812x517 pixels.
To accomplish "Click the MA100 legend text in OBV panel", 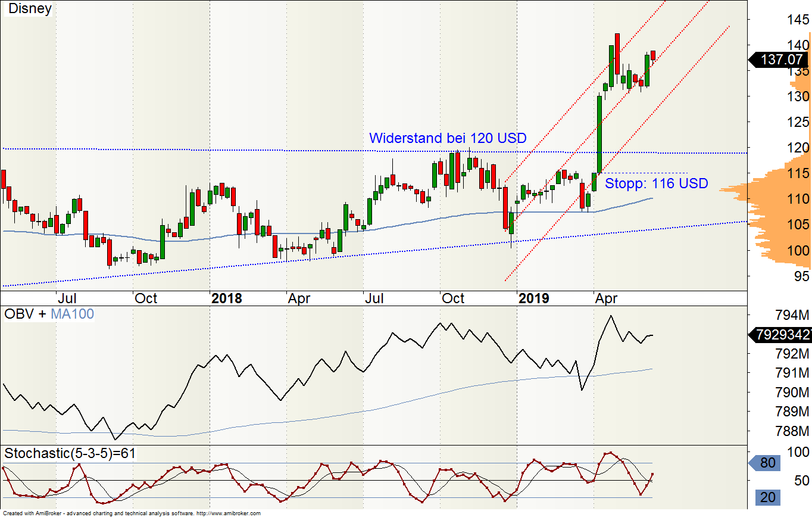I will pyautogui.click(x=72, y=314).
